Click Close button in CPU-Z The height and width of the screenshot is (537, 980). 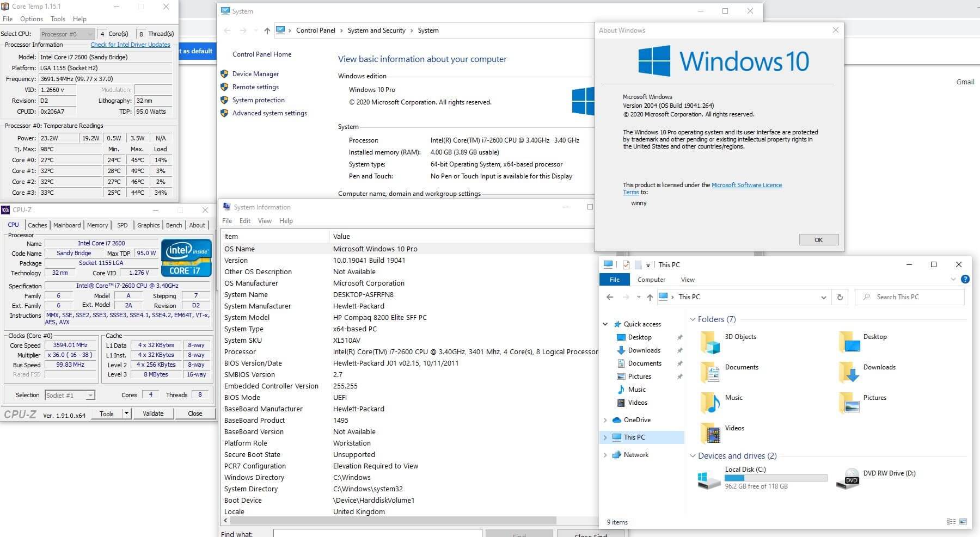point(195,413)
